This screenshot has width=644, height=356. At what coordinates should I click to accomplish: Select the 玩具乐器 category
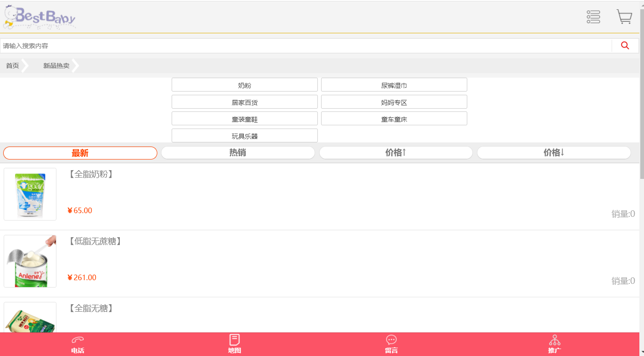coord(244,136)
